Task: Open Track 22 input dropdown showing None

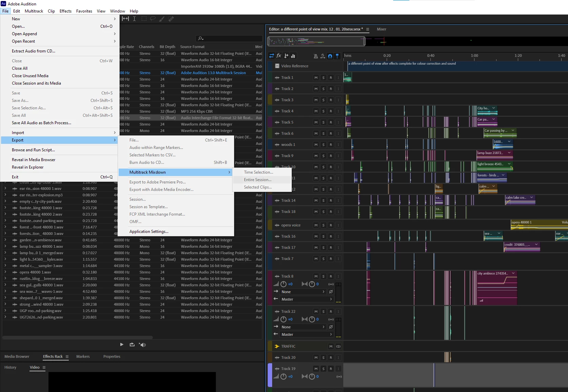Action: pyautogui.click(x=303, y=327)
